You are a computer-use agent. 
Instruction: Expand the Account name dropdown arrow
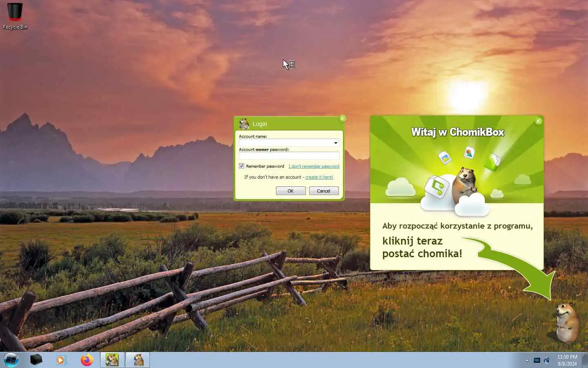336,143
